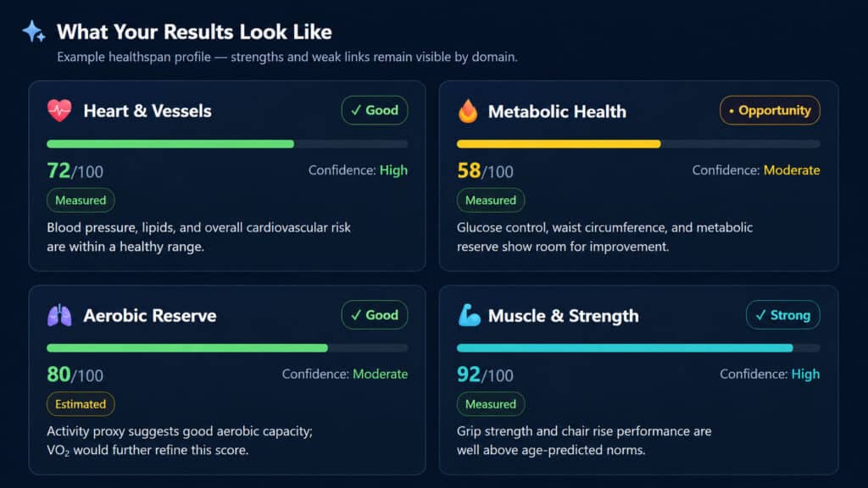Click the Confidence: Moderate label on Metabolic card
The height and width of the screenshot is (488, 868).
[756, 170]
